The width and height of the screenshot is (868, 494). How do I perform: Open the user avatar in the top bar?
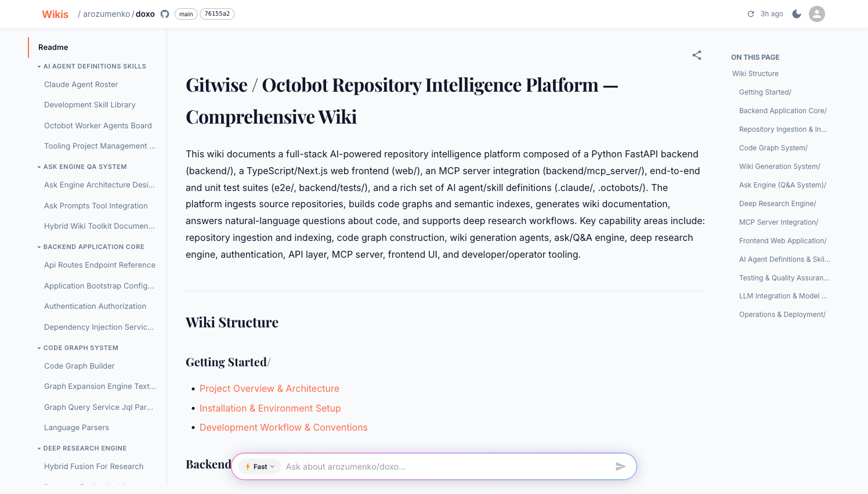click(x=816, y=13)
